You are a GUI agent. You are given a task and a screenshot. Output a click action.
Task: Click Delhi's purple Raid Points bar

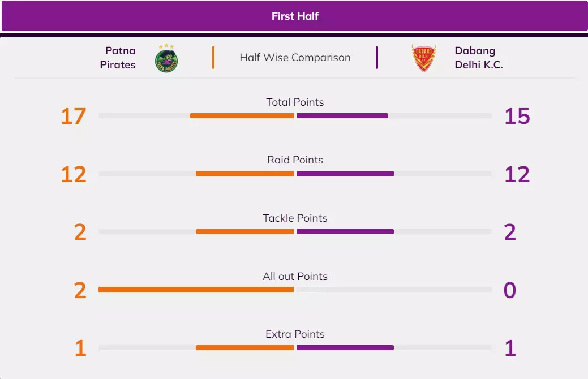click(345, 174)
